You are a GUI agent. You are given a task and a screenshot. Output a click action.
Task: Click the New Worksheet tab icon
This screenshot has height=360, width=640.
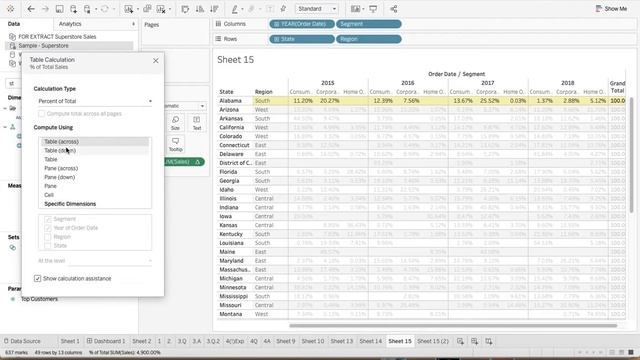coord(460,341)
